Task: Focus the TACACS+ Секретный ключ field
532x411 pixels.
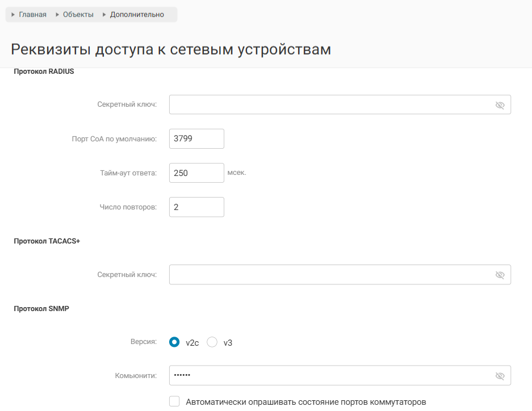Action: click(x=329, y=275)
